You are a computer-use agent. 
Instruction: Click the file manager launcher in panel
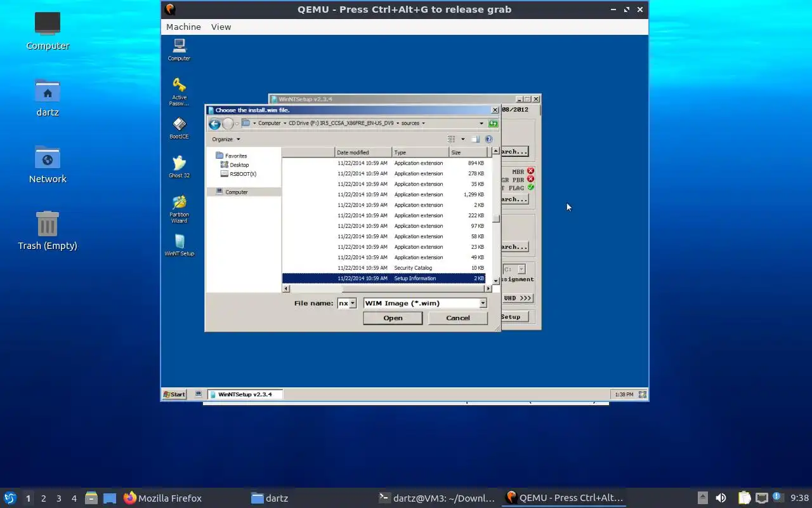coord(91,498)
